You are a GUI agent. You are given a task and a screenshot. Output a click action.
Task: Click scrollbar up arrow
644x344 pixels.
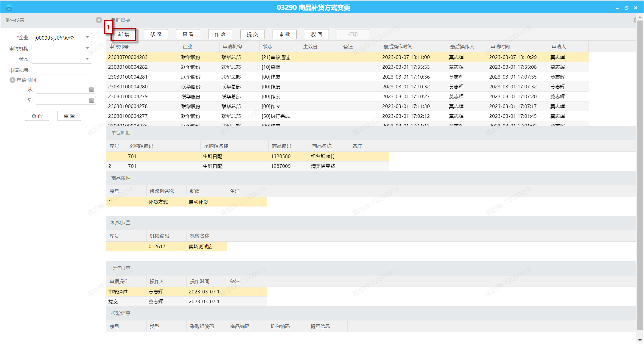pos(640,17)
